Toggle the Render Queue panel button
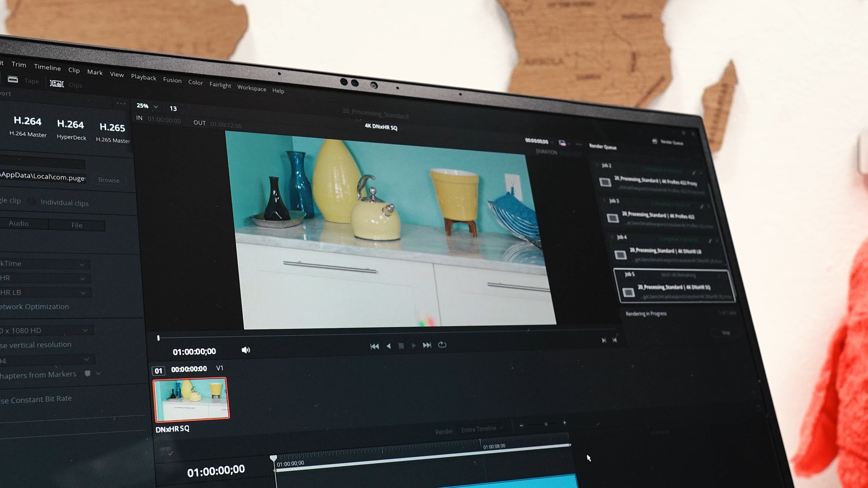The image size is (868, 488). tap(668, 142)
